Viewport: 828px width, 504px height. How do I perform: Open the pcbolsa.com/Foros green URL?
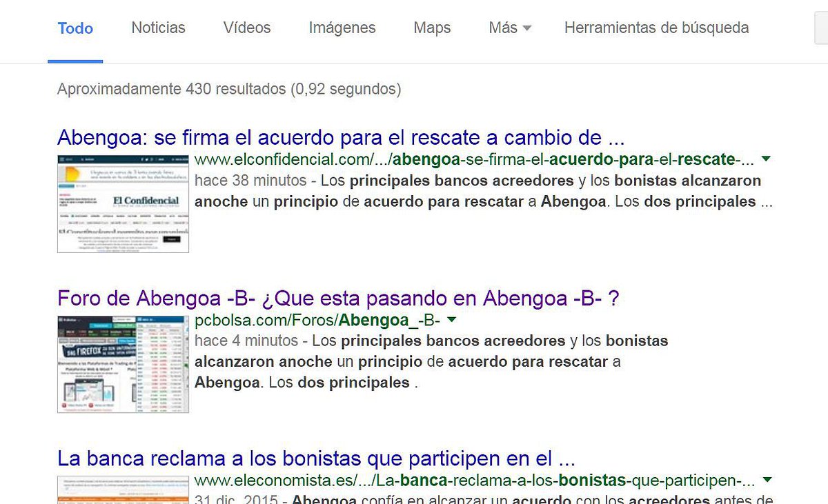(317, 321)
